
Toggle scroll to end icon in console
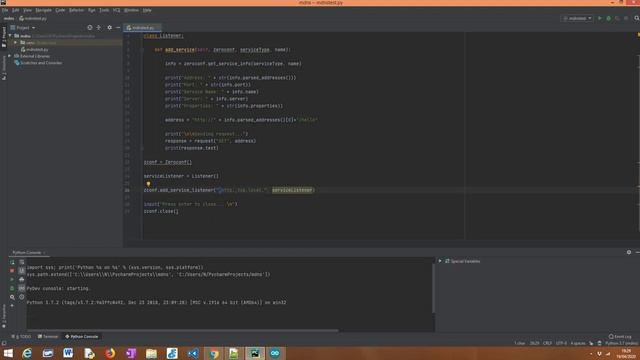point(22,271)
